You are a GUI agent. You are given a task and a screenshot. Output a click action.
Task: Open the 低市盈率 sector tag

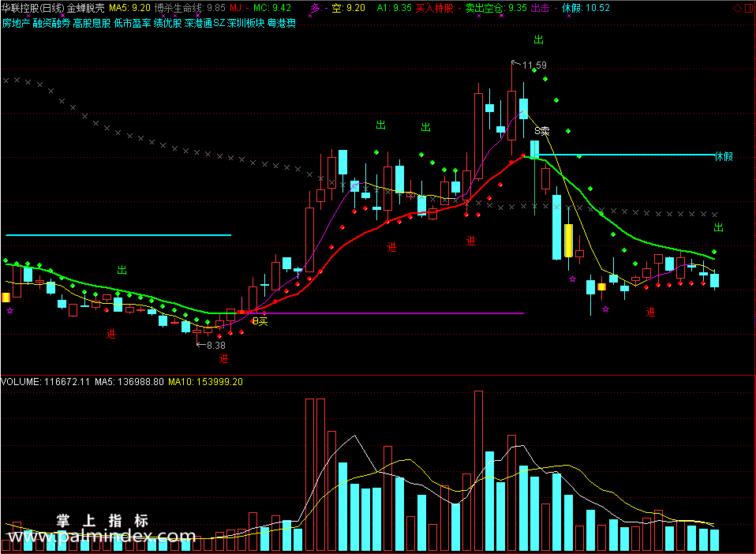(132, 23)
